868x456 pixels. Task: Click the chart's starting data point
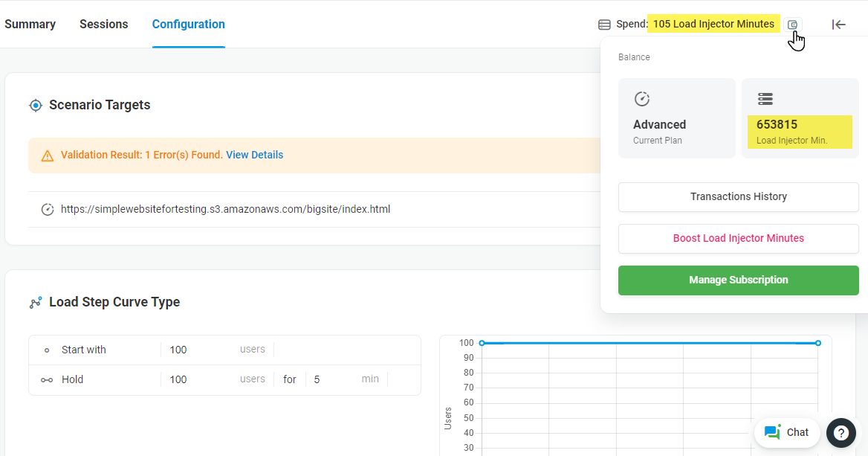tap(482, 343)
